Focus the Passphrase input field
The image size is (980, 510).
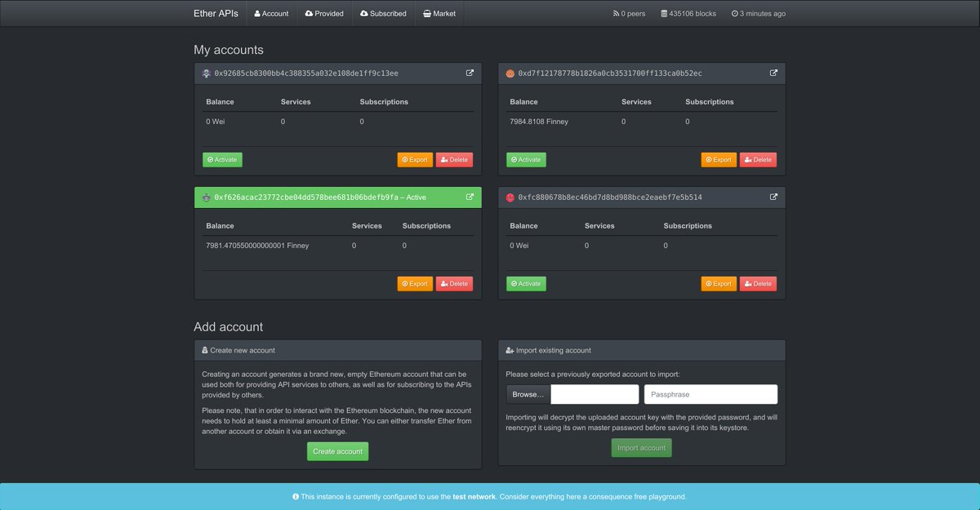click(x=710, y=394)
